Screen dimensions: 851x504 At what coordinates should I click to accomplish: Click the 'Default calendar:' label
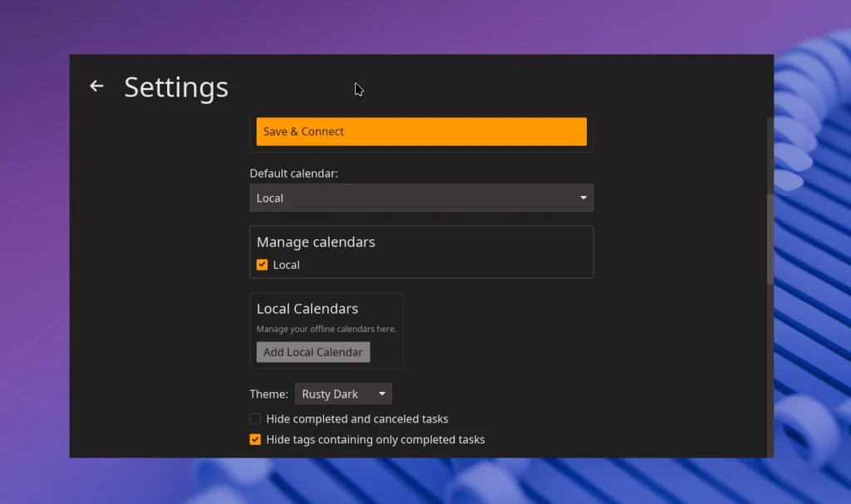[x=294, y=174]
